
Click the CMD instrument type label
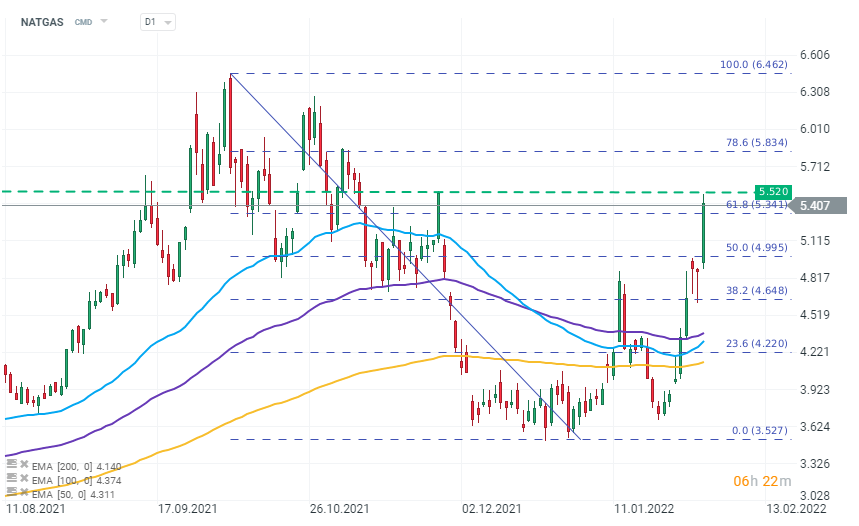(83, 22)
